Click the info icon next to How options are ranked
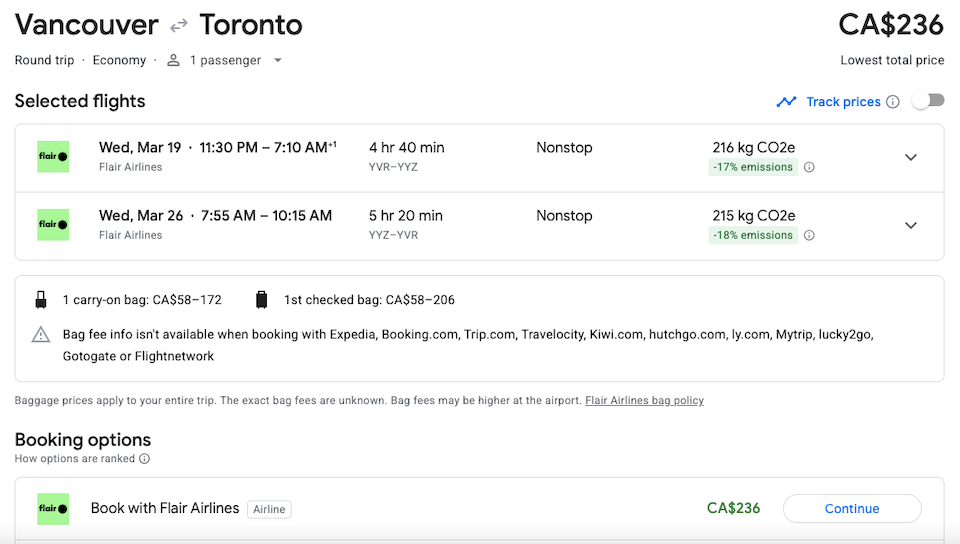This screenshot has height=544, width=960. pos(144,459)
